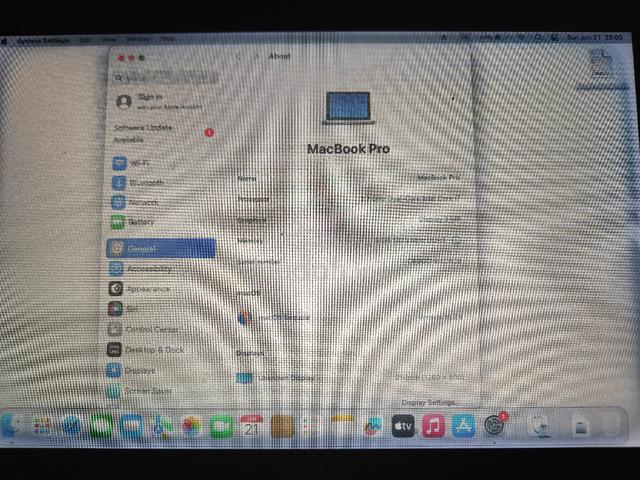Screen dimensions: 640x480
Task: Open Appearance settings in the sidebar
Action: click(161, 289)
